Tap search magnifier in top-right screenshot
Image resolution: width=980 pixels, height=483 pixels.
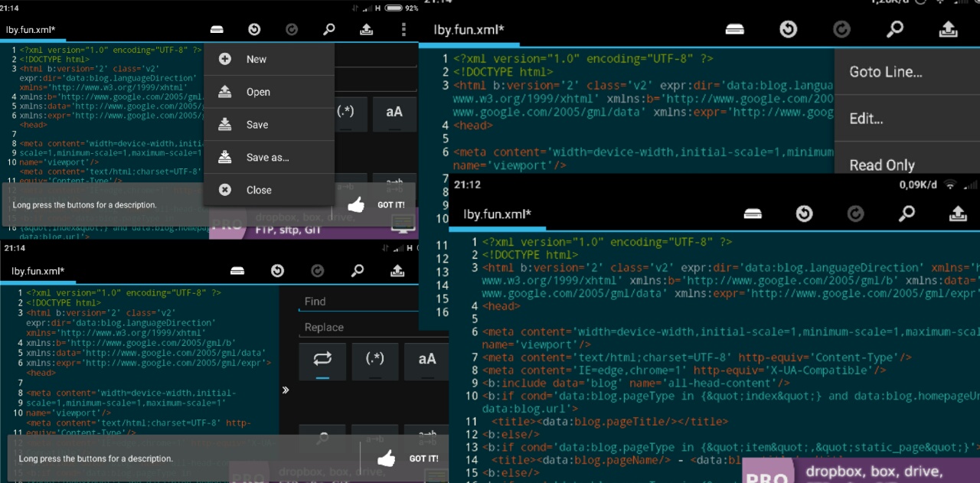[894, 29]
